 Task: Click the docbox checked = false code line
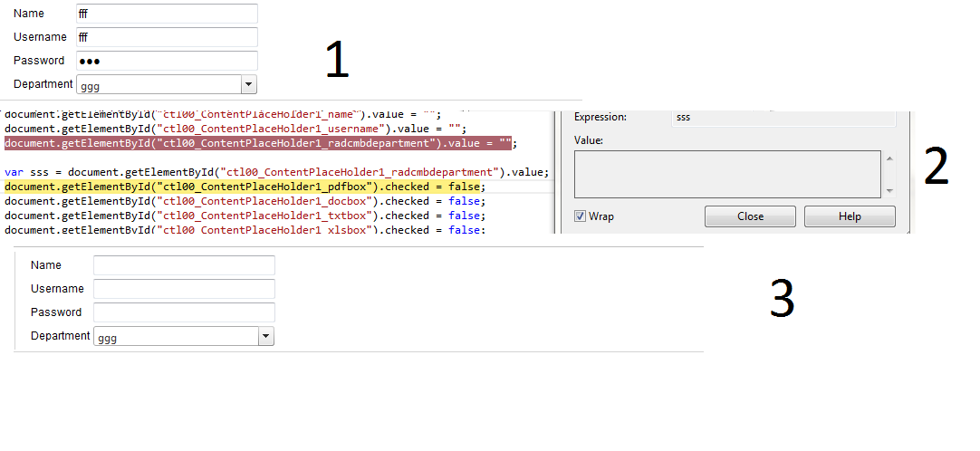(x=245, y=201)
